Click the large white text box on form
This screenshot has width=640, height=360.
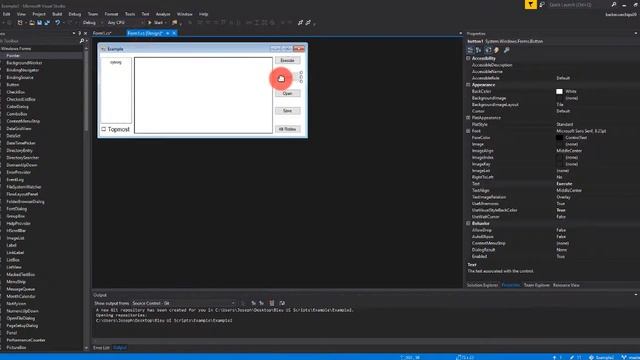point(203,95)
